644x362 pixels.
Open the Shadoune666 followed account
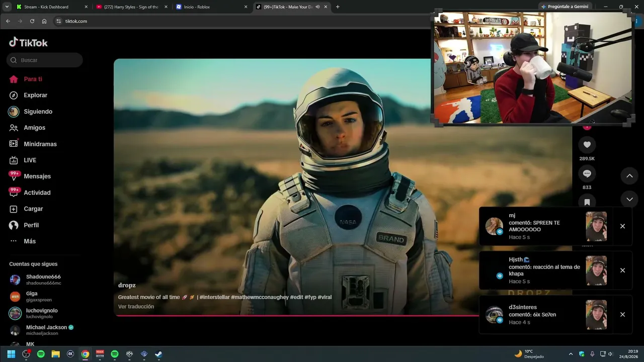pyautogui.click(x=44, y=280)
